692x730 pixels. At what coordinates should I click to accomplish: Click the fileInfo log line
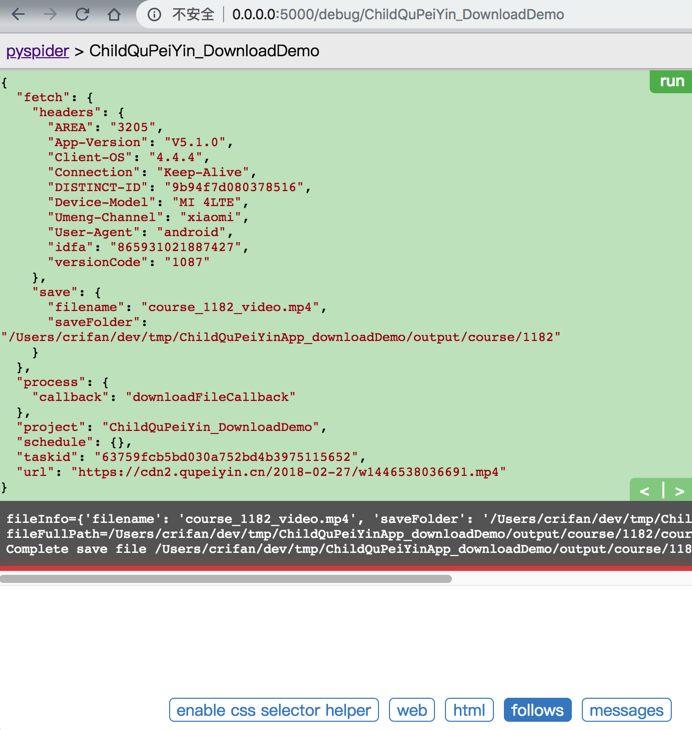click(349, 519)
